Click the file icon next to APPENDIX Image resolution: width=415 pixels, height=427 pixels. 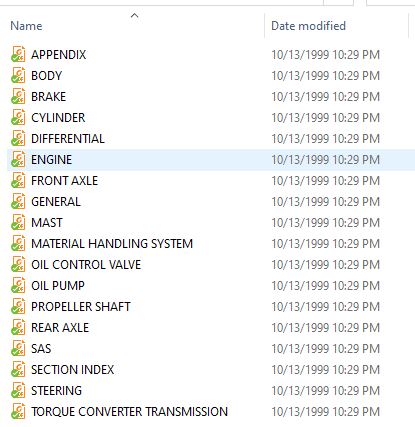18,54
